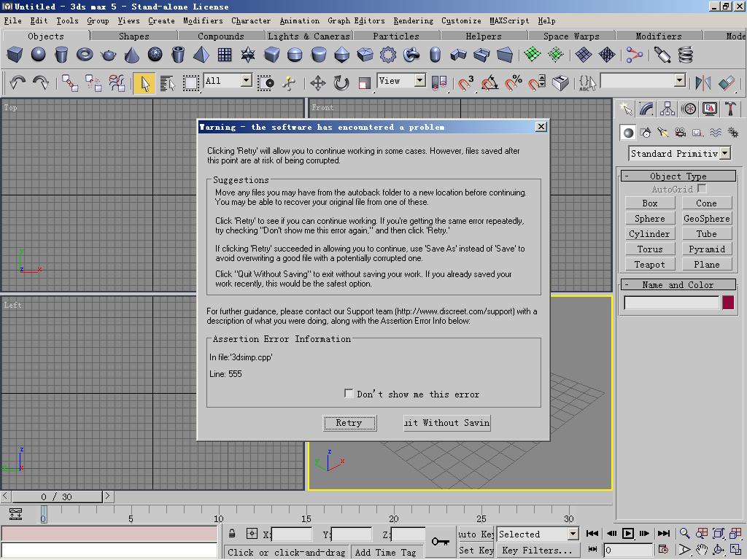Choose the Cone shelf icon
Screen dimensions: 747x560
click(131, 55)
